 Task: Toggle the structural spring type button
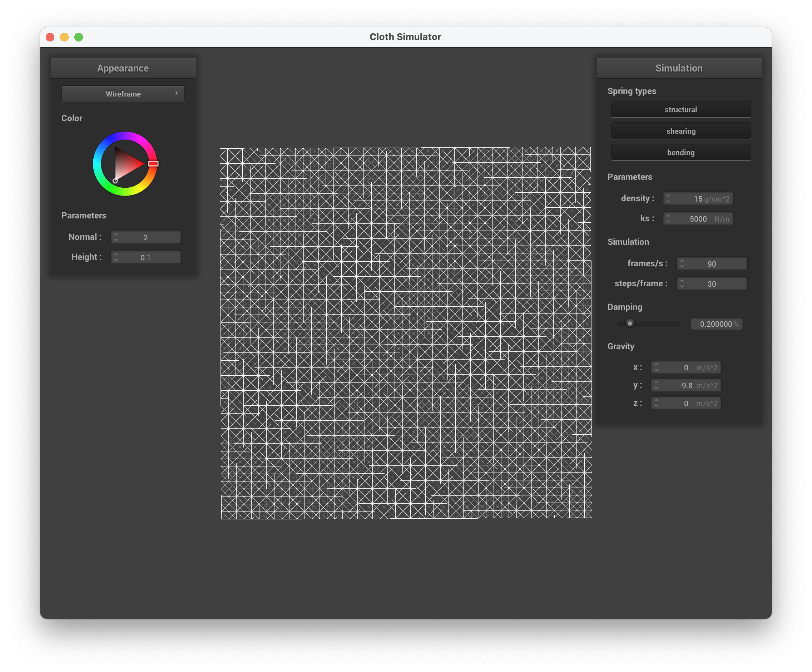click(680, 109)
